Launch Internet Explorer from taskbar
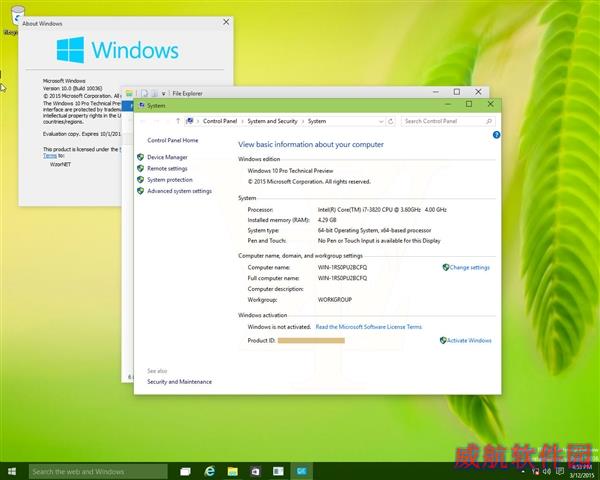Image resolution: width=600 pixels, height=480 pixels. [x=209, y=471]
